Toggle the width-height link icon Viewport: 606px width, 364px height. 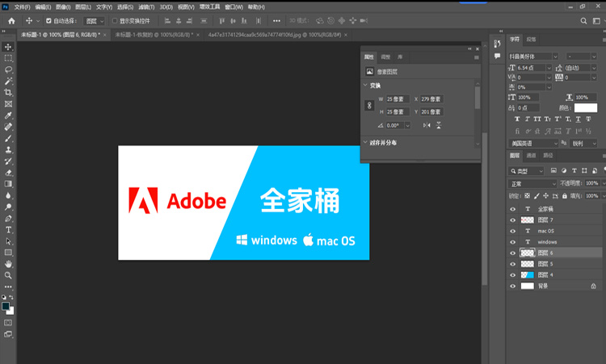pyautogui.click(x=369, y=106)
